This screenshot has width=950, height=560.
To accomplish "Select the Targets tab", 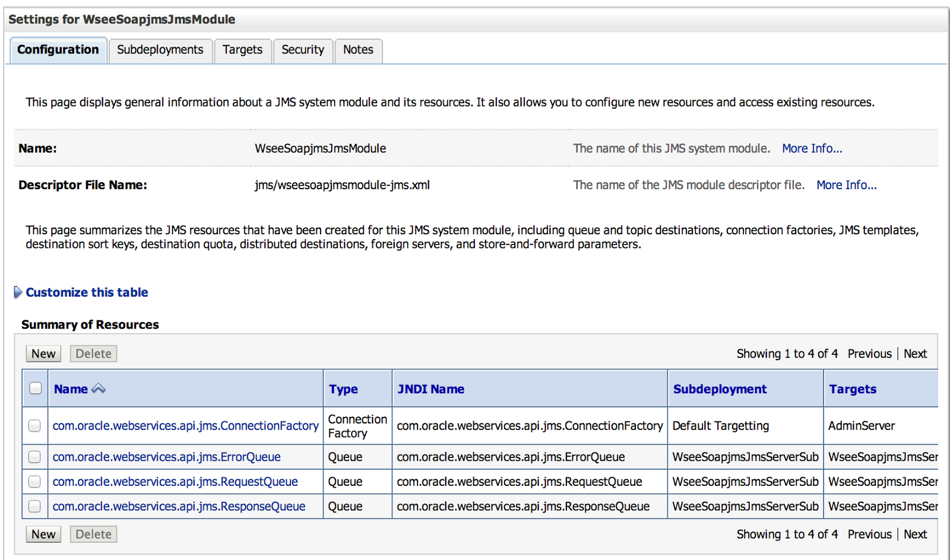I will pos(243,50).
